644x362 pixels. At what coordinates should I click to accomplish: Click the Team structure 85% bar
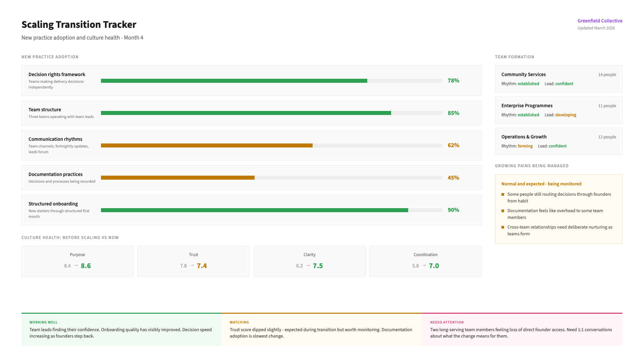[271, 113]
